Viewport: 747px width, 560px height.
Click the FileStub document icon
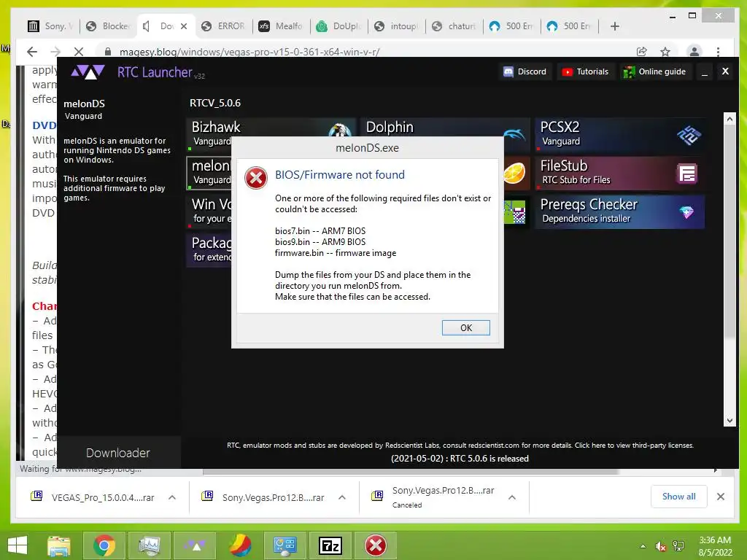[686, 174]
